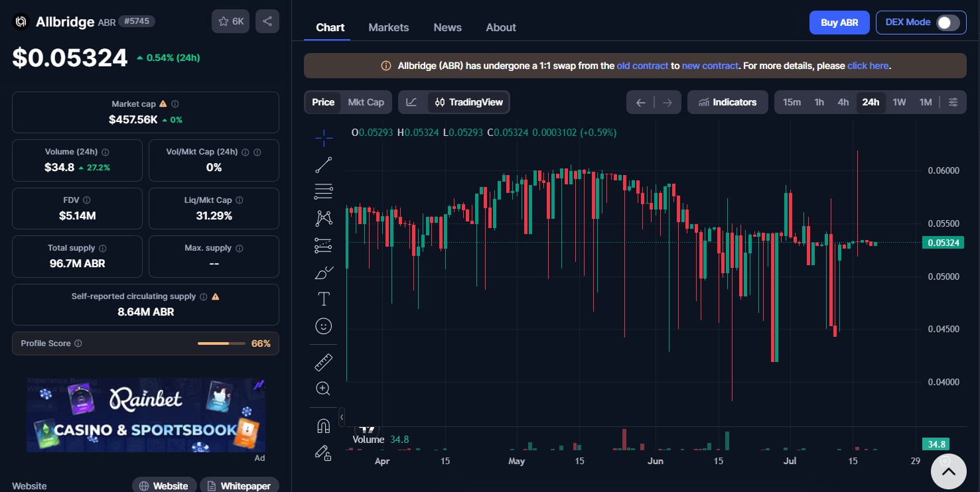Click Max. supply info icon
Image resolution: width=980 pixels, height=492 pixels.
[x=240, y=248]
